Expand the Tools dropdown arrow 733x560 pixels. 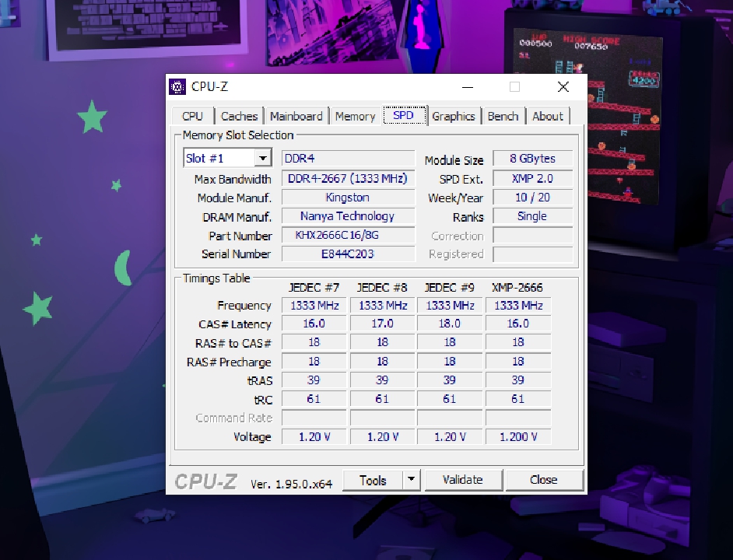pyautogui.click(x=412, y=480)
